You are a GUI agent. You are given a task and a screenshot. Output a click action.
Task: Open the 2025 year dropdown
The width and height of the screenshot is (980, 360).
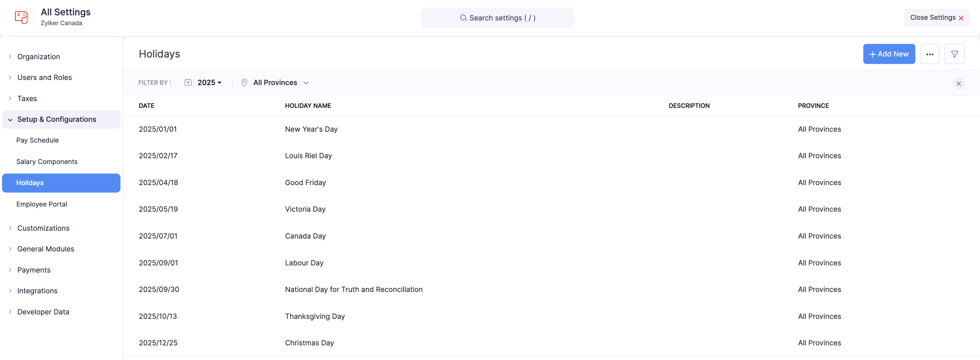209,83
